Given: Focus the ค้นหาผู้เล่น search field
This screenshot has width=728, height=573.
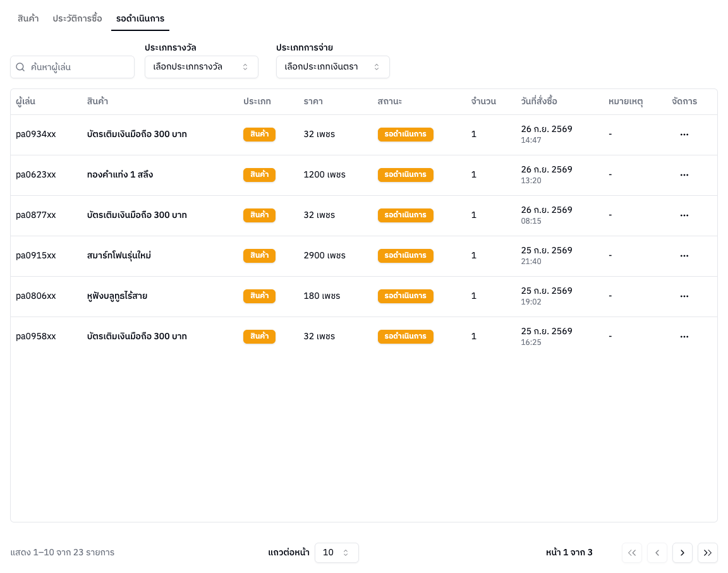Looking at the screenshot, I should [73, 67].
